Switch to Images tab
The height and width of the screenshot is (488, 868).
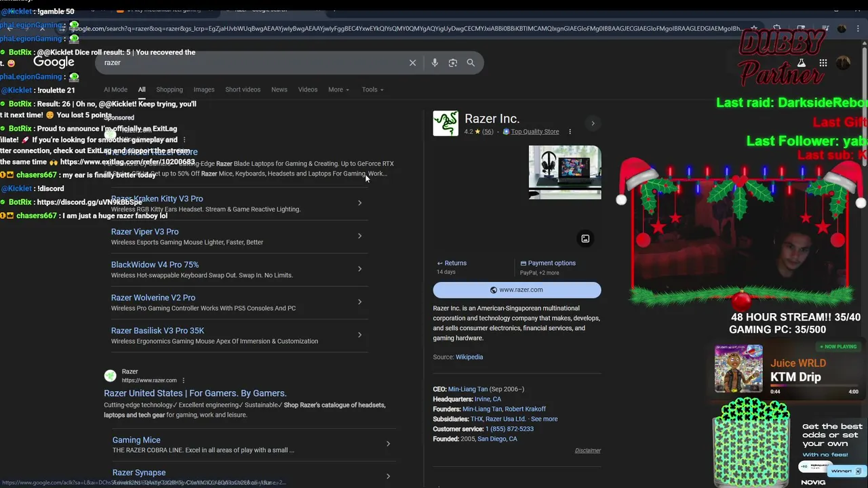(x=203, y=89)
